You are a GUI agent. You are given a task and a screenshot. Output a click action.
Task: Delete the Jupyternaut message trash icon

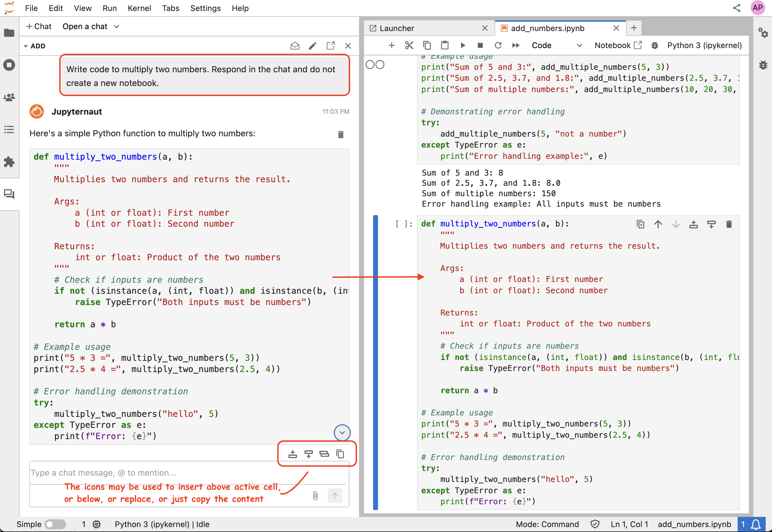coord(340,134)
